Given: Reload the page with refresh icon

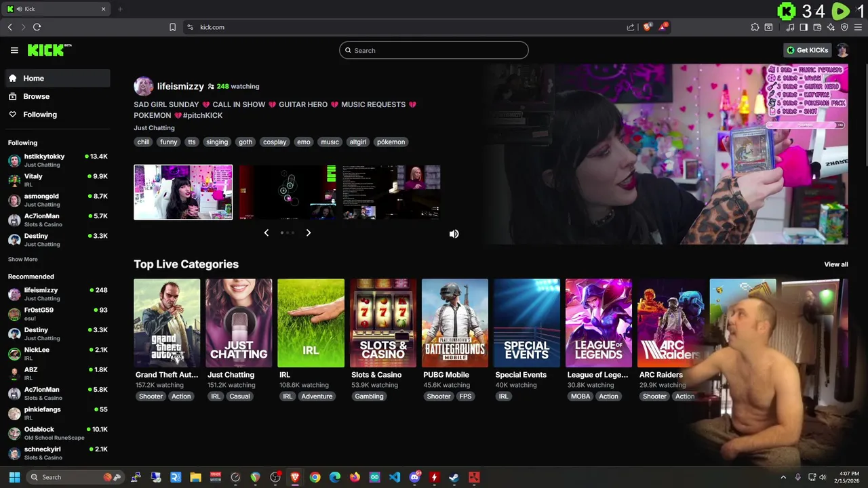Looking at the screenshot, I should [x=37, y=27].
